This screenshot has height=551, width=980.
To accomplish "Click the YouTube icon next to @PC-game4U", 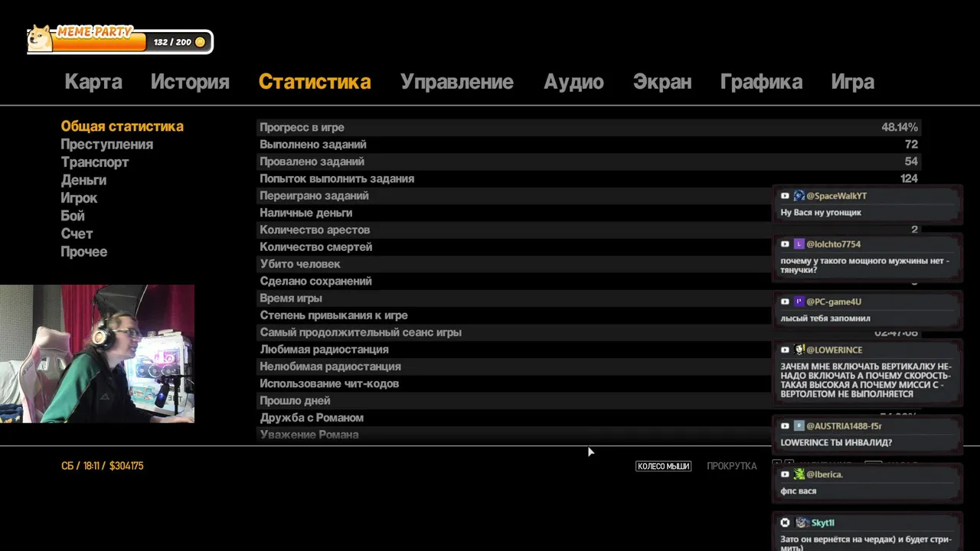I will (785, 302).
